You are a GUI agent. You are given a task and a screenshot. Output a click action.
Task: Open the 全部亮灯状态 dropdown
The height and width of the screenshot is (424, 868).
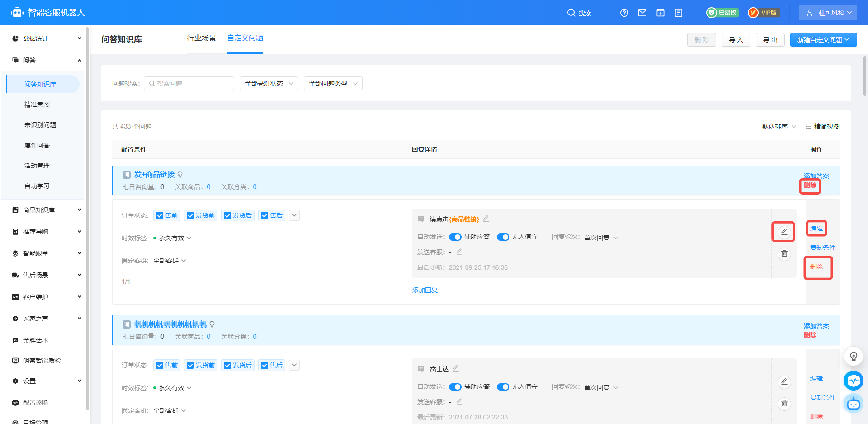coord(269,83)
